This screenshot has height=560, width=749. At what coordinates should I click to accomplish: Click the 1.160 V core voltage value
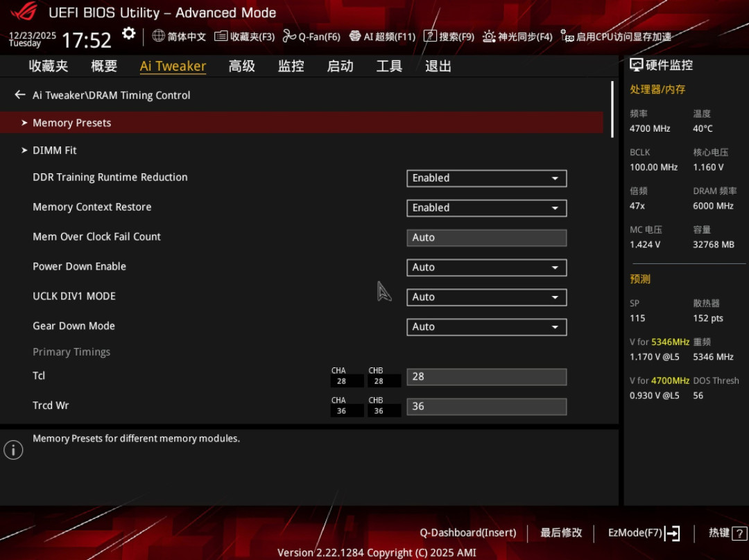708,167
